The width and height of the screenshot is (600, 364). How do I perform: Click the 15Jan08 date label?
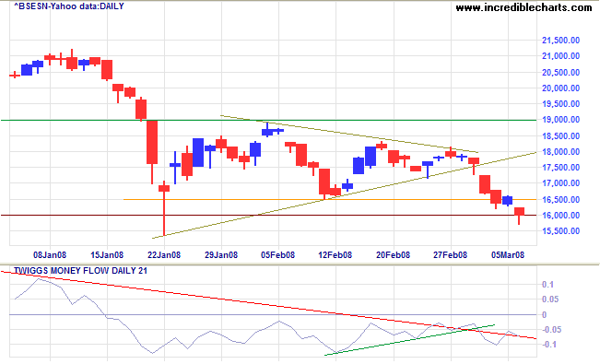click(107, 255)
